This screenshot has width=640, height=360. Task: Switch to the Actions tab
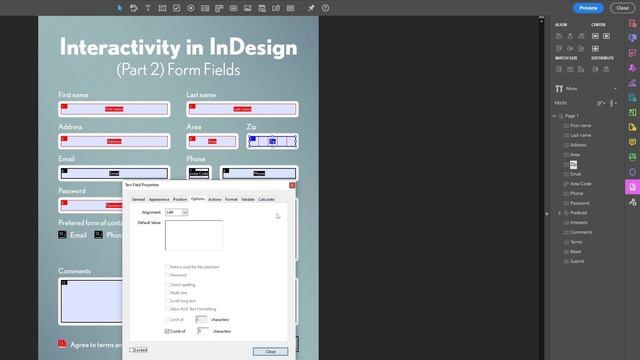pos(215,199)
